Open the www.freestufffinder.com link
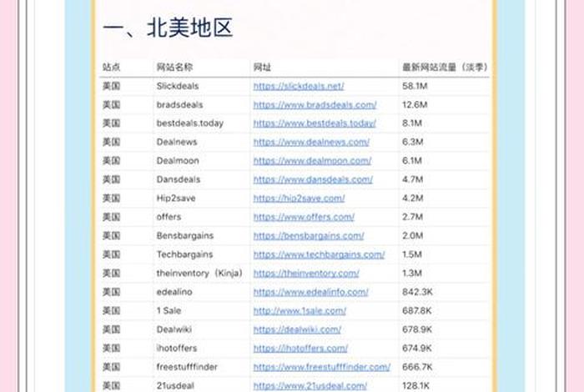 pos(322,367)
